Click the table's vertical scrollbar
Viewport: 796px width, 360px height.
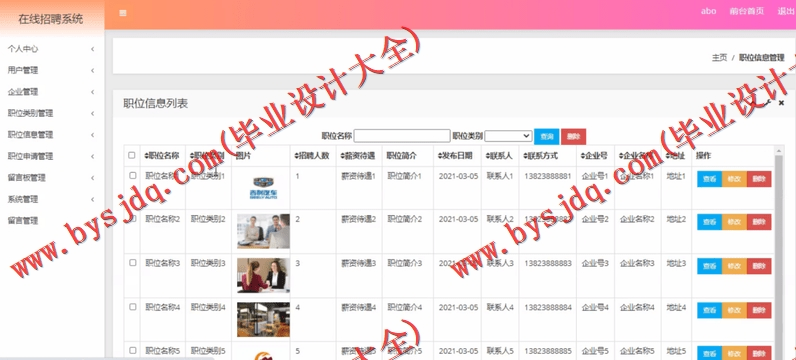pyautogui.click(x=779, y=252)
